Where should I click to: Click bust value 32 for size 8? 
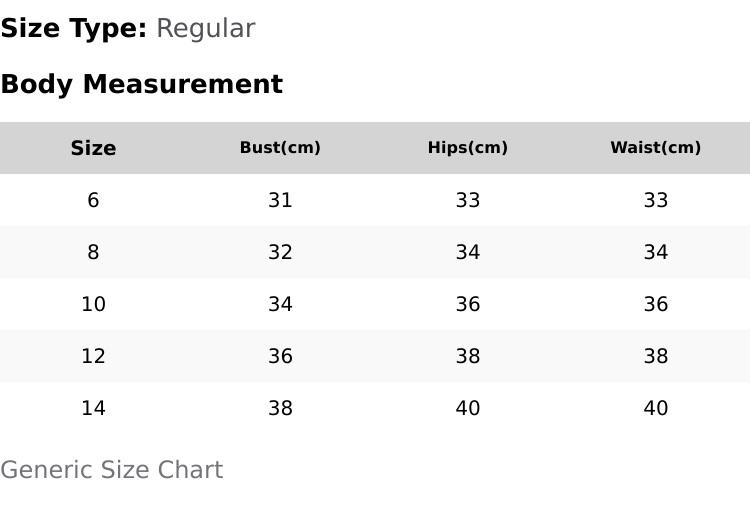(x=280, y=252)
